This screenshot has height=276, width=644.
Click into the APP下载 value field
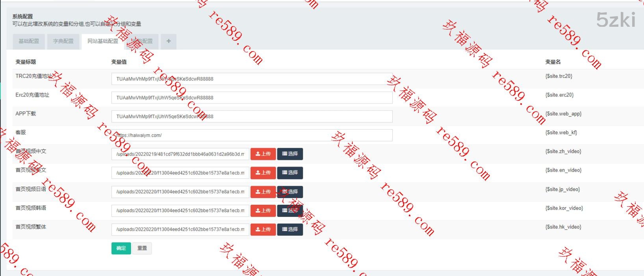click(251, 117)
